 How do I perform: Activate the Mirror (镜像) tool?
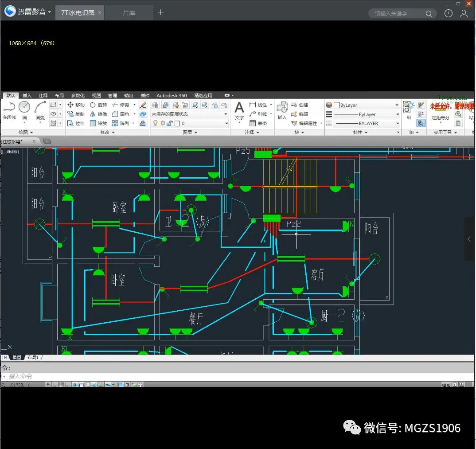98,114
